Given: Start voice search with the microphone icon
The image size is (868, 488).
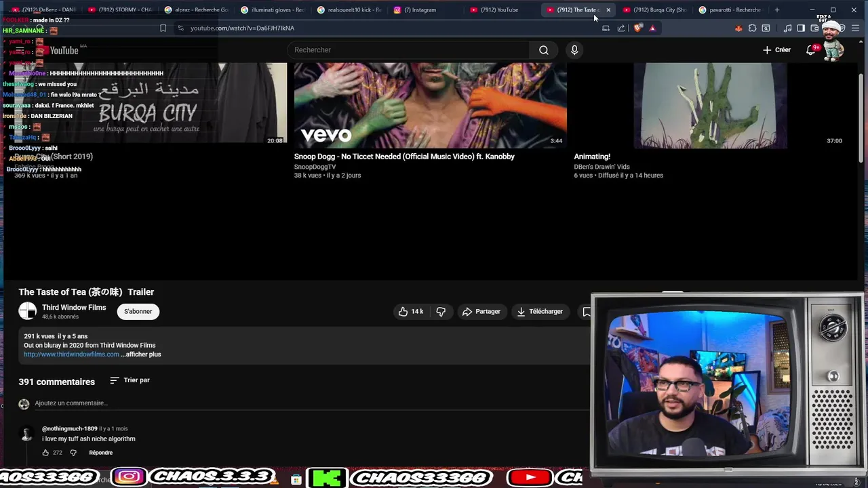Looking at the screenshot, I should click(x=574, y=50).
